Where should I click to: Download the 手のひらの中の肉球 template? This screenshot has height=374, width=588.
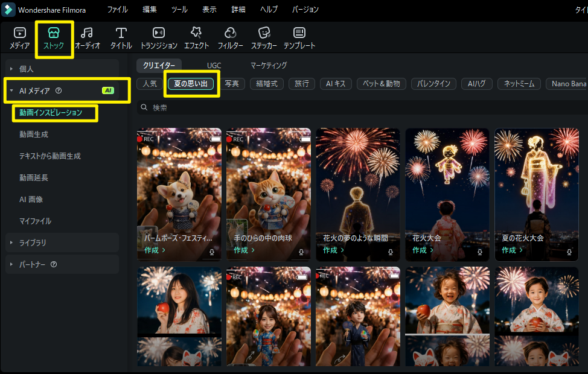pyautogui.click(x=301, y=252)
